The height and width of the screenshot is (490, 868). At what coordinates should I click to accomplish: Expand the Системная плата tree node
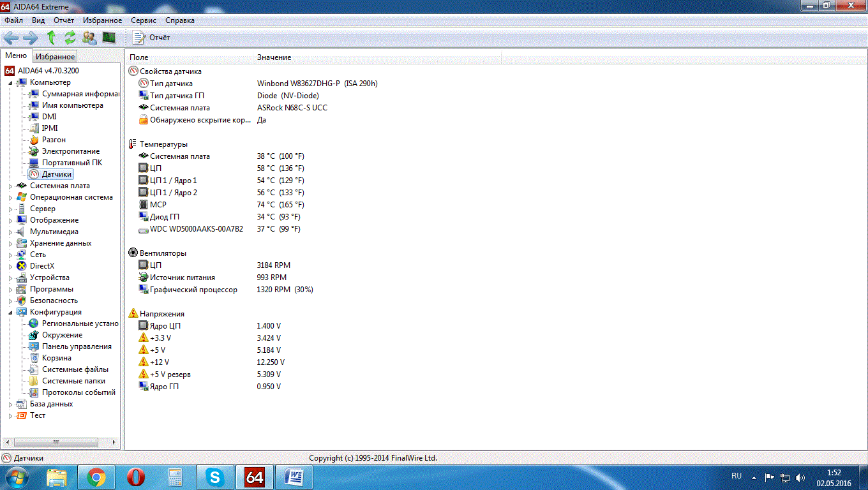point(10,186)
